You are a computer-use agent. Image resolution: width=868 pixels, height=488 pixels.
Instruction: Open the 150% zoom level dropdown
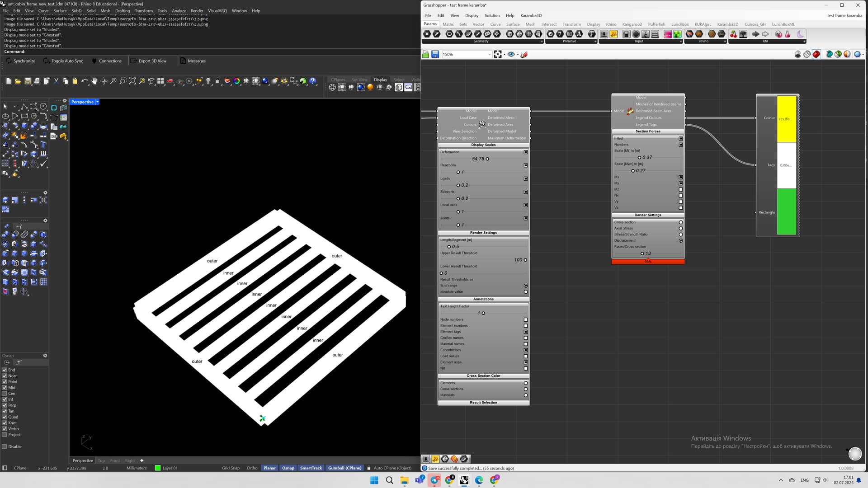489,54
